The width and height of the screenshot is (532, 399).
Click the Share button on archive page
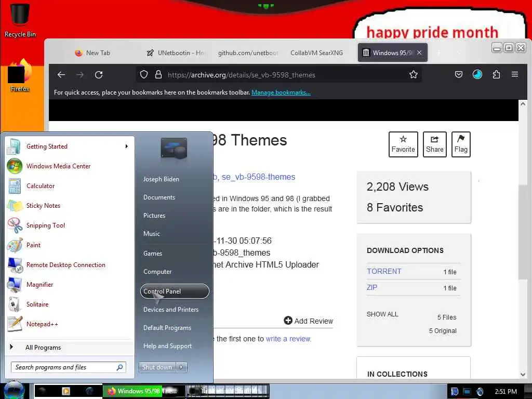pyautogui.click(x=435, y=144)
